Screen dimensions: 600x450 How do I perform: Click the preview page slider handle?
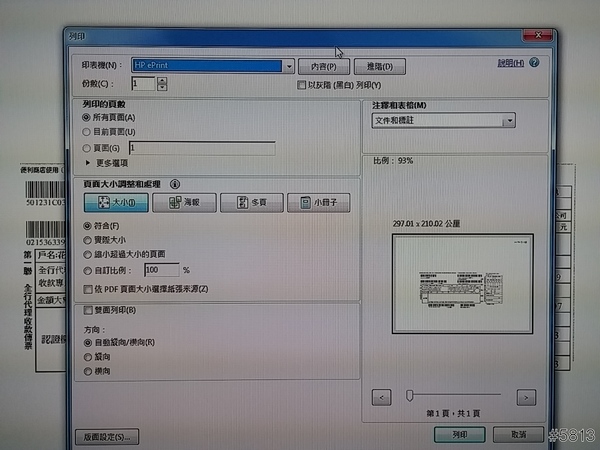(409, 396)
